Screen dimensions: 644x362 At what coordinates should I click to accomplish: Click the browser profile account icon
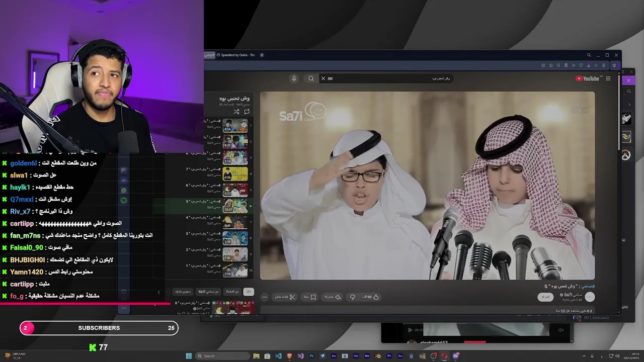point(604,65)
